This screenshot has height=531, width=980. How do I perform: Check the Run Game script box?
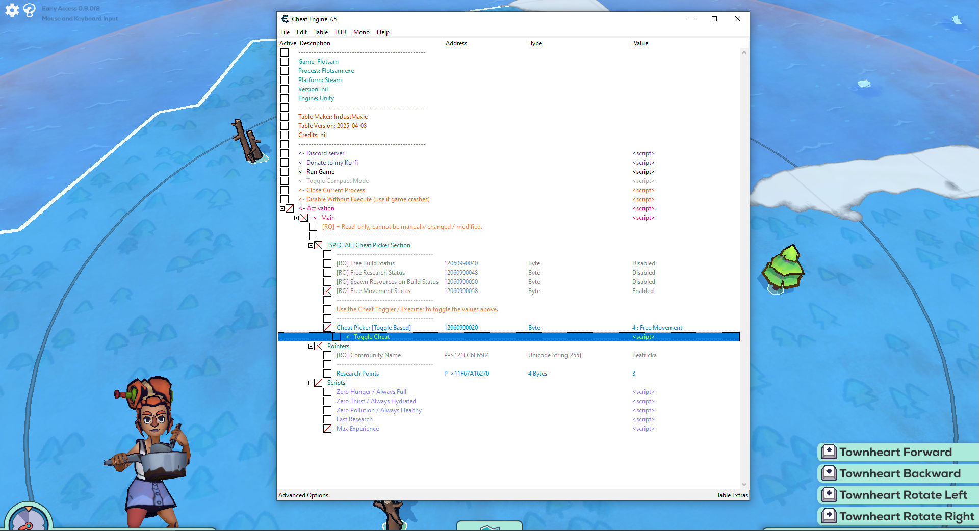pos(285,172)
